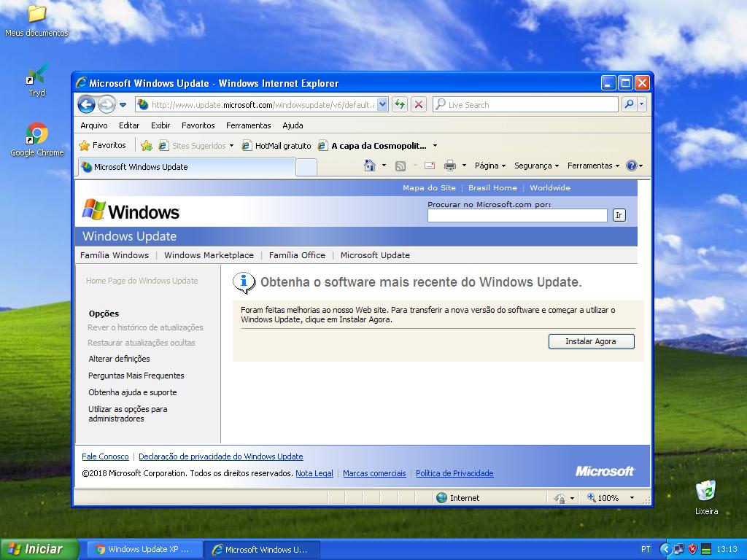Open the Ajuda menu

pyautogui.click(x=293, y=125)
